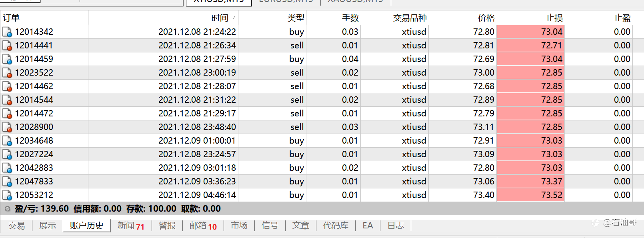Click the round icon beside 盈/亏 summary

tap(7, 209)
